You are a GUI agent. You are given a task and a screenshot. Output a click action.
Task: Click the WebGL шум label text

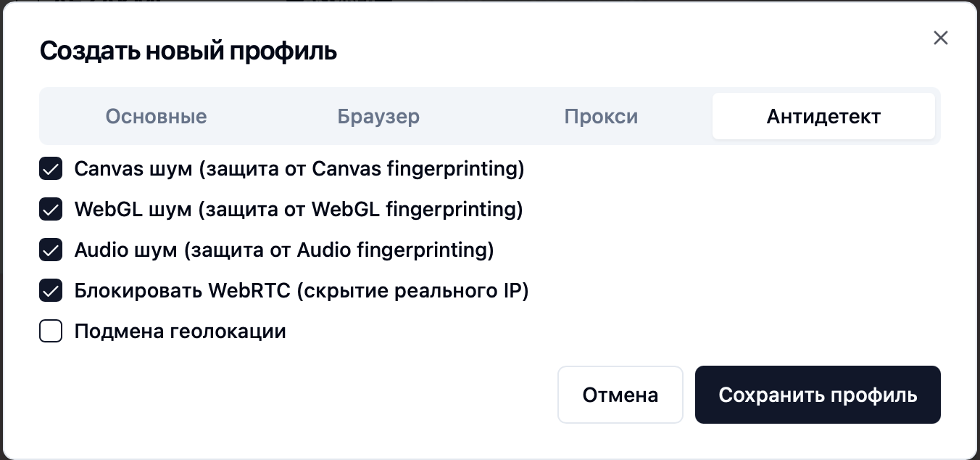click(298, 209)
